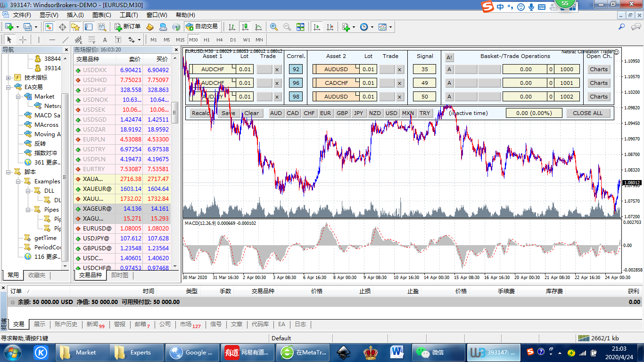Open the 账户历史 terminal tab
644x362 pixels.
[66, 324]
